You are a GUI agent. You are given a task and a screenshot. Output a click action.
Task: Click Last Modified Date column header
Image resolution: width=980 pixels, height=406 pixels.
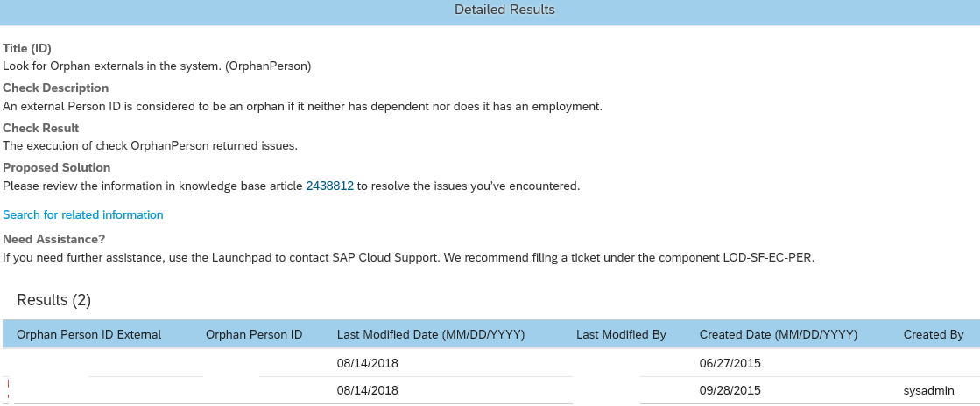(431, 335)
